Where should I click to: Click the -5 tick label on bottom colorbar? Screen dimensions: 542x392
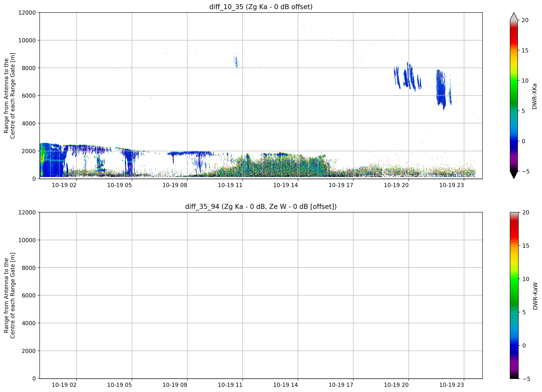pyautogui.click(x=526, y=379)
